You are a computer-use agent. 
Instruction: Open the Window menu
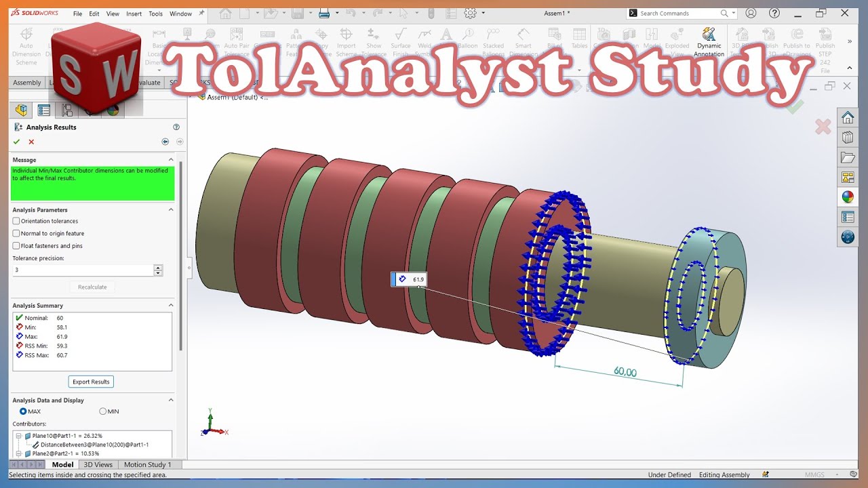point(180,14)
